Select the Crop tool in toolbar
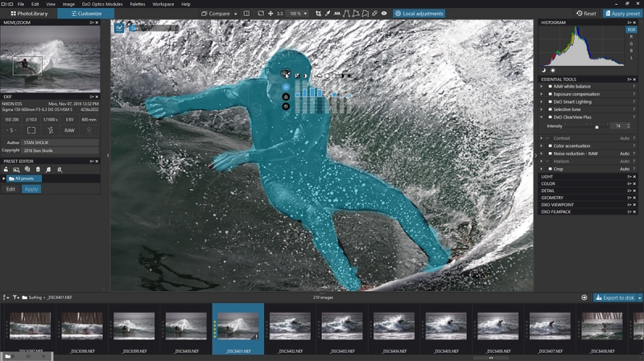The image size is (644, 361). click(318, 14)
